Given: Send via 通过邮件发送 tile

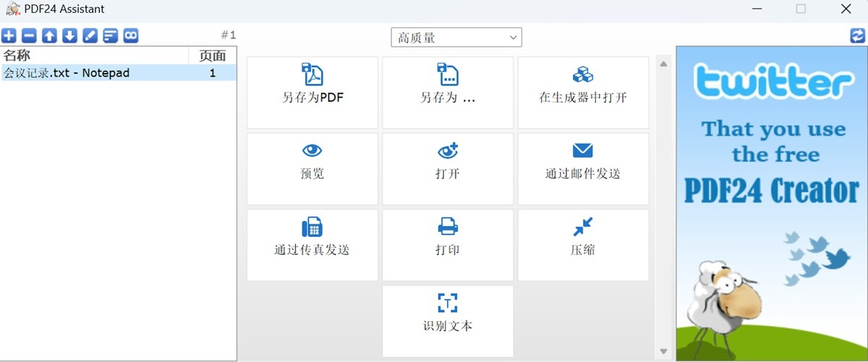Looking at the screenshot, I should [x=583, y=168].
